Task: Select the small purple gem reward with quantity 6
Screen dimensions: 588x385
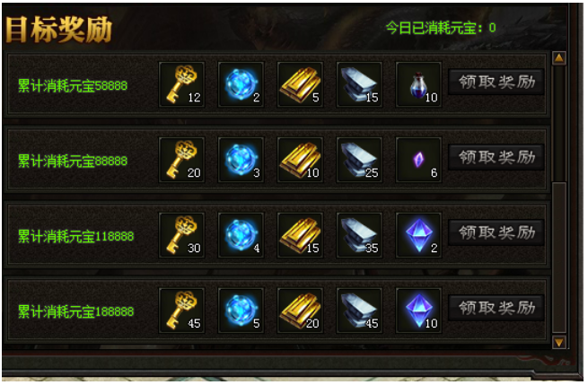Action: (419, 160)
